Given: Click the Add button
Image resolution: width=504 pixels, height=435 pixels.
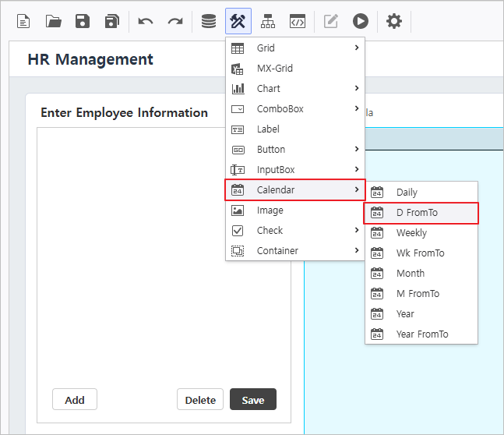Looking at the screenshot, I should click(75, 400).
